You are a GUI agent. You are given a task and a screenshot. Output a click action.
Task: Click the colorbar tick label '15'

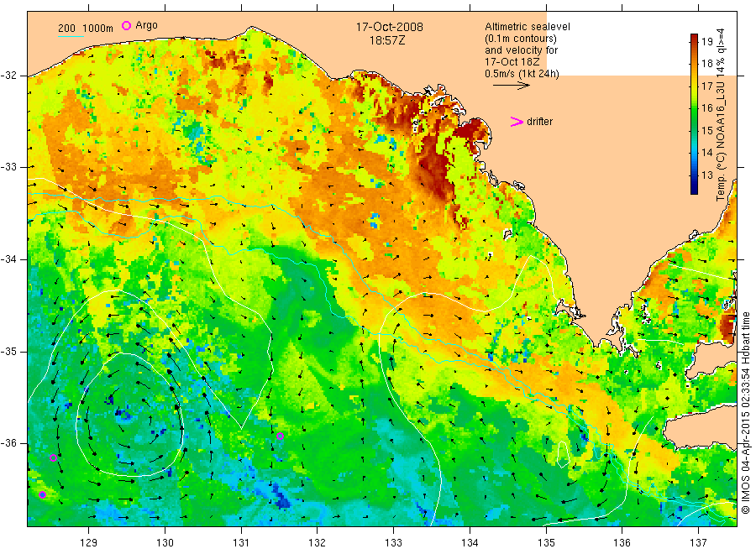707,131
